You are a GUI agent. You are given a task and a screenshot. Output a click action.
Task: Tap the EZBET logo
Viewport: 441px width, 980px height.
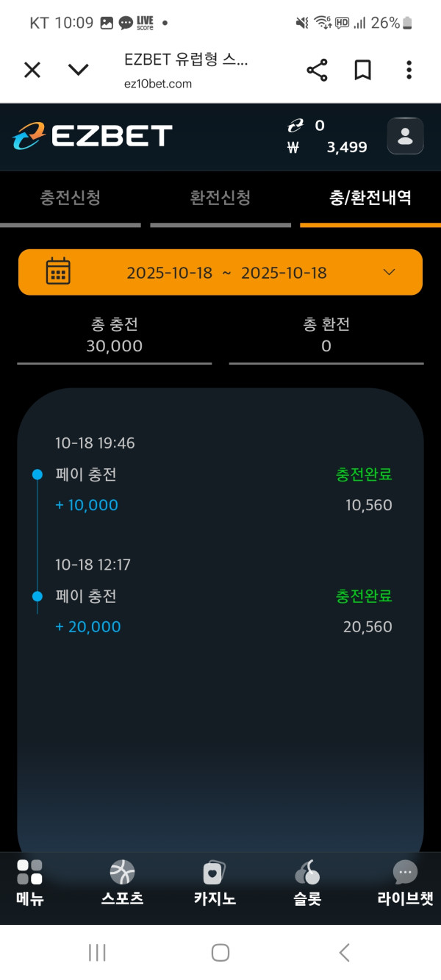pyautogui.click(x=93, y=136)
